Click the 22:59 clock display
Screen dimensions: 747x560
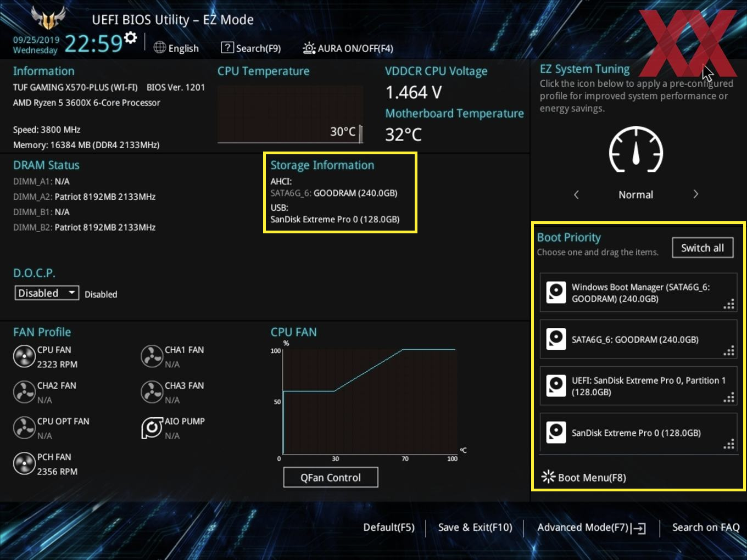[93, 43]
